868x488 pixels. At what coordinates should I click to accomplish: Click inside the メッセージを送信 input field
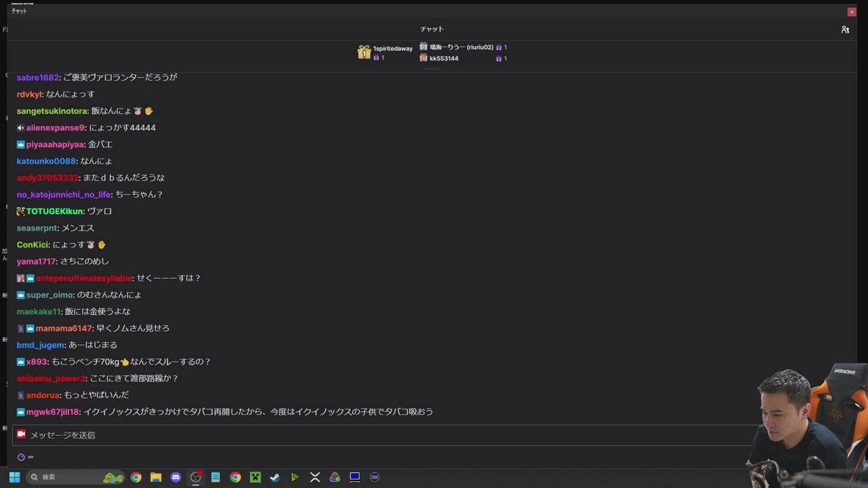click(x=203, y=434)
